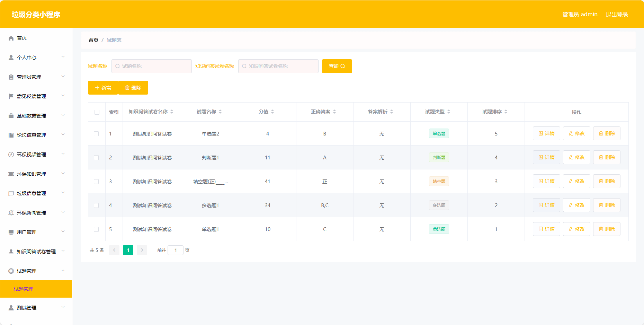Image resolution: width=644 pixels, height=325 pixels.
Task: Expand the 基础数据管理 menu chevron
Action: 63,115
